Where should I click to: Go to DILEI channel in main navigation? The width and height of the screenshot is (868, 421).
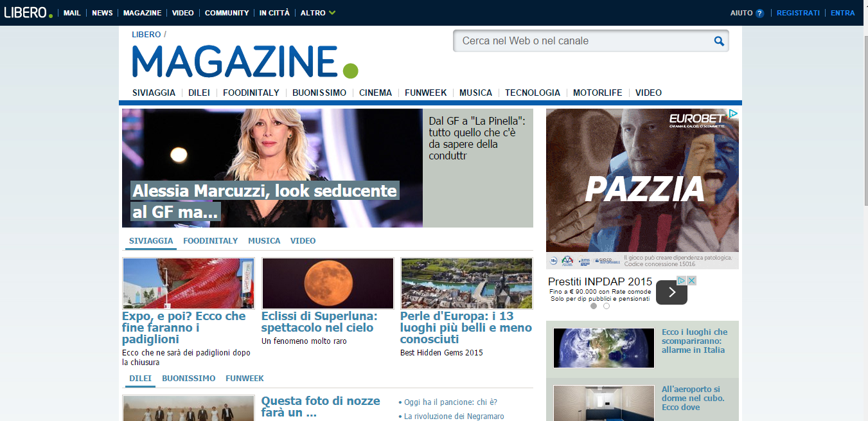coord(199,93)
